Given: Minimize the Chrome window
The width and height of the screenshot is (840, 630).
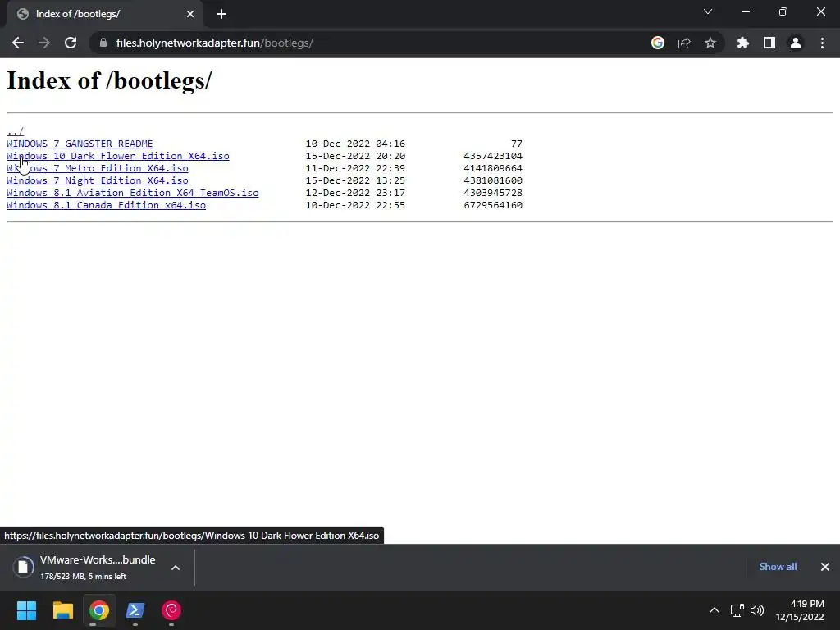Looking at the screenshot, I should point(745,11).
